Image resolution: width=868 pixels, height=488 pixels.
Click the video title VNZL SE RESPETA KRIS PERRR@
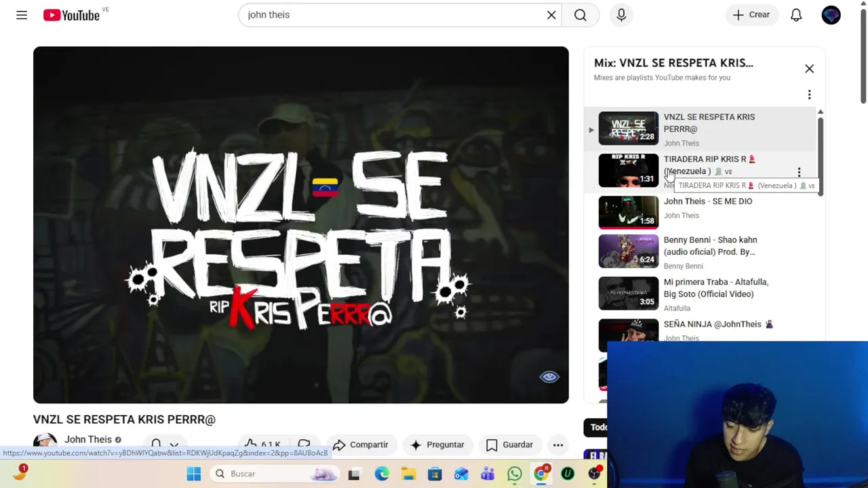(124, 420)
